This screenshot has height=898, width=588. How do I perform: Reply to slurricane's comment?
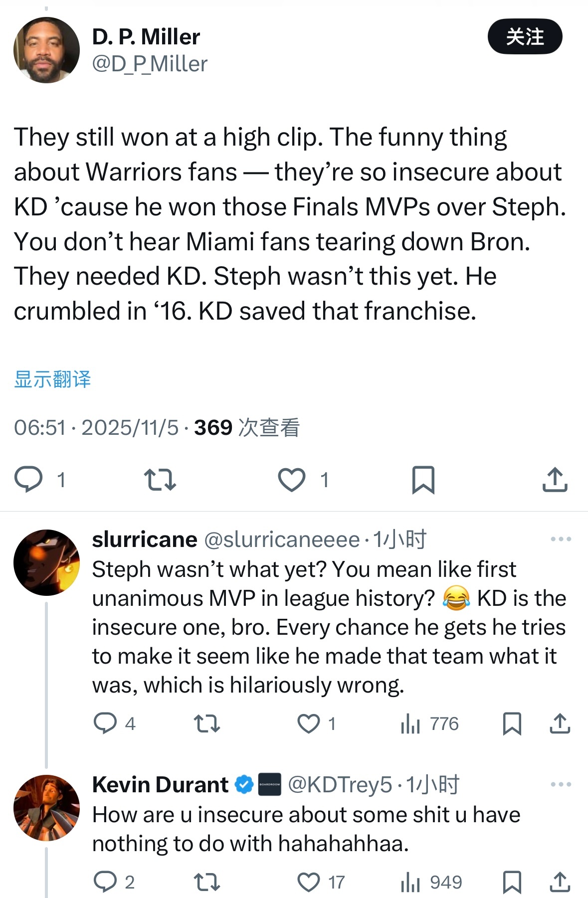pyautogui.click(x=105, y=723)
